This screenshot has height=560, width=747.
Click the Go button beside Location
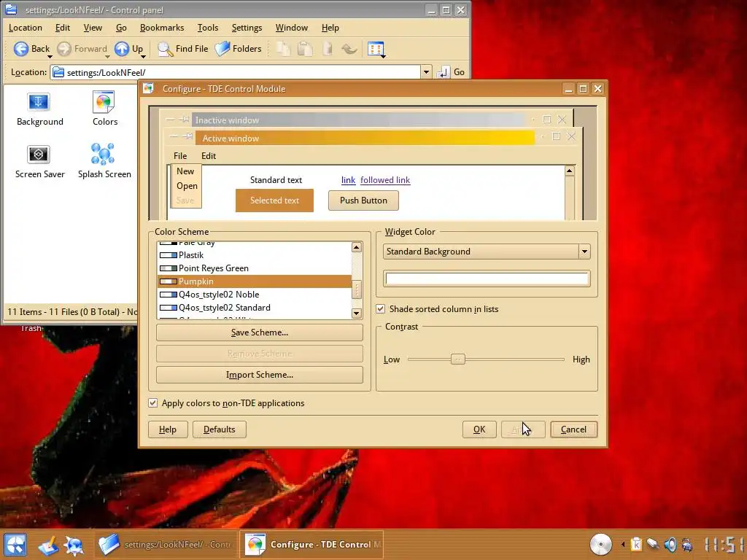tap(451, 72)
